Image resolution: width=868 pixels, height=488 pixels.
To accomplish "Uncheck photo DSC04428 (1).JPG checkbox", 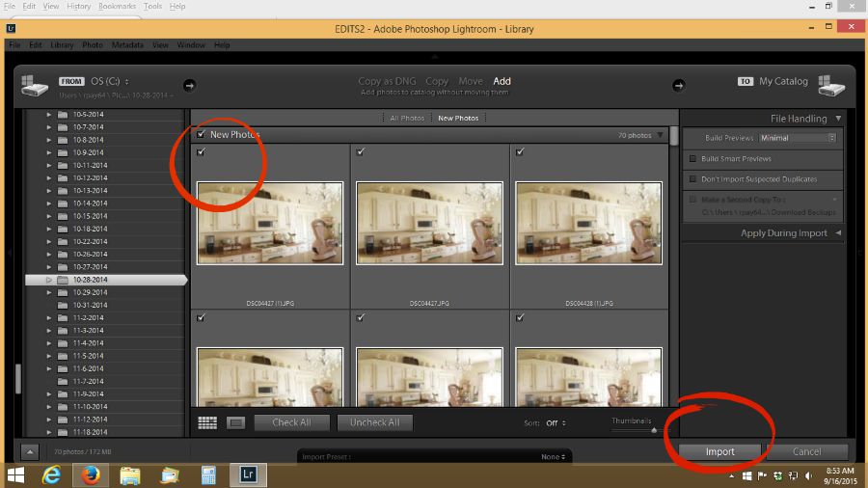I will pos(520,151).
